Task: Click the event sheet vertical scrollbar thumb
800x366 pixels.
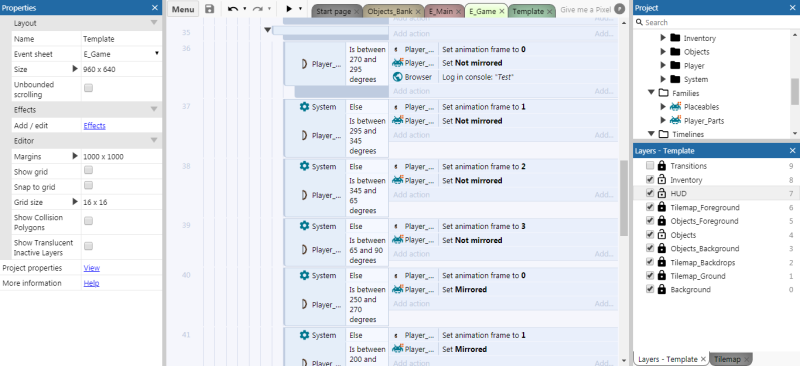Action: coord(624,198)
